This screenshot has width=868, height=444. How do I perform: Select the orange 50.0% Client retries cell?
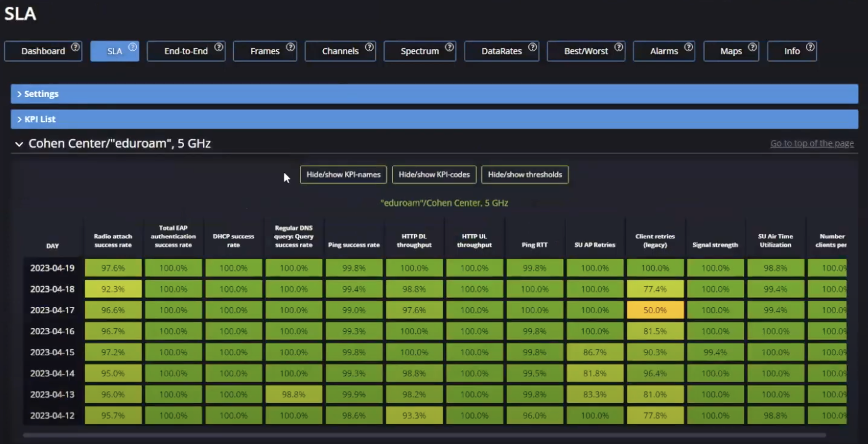(x=655, y=310)
